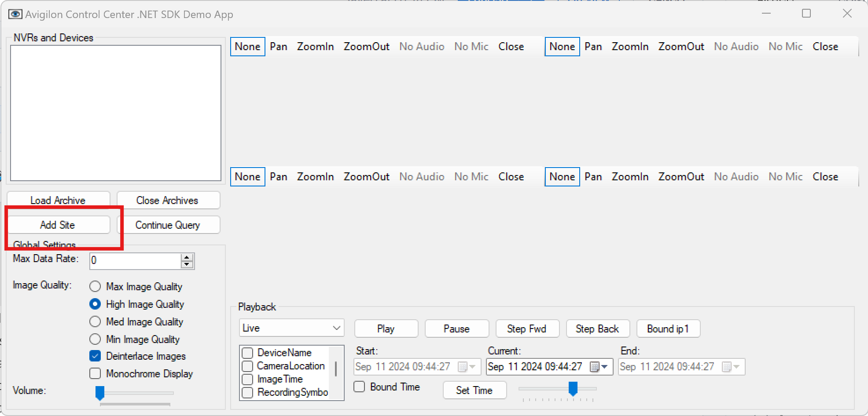Image resolution: width=868 pixels, height=416 pixels.
Task: Select ZoomOut in top-left video panel toolbar
Action: pyautogui.click(x=366, y=47)
